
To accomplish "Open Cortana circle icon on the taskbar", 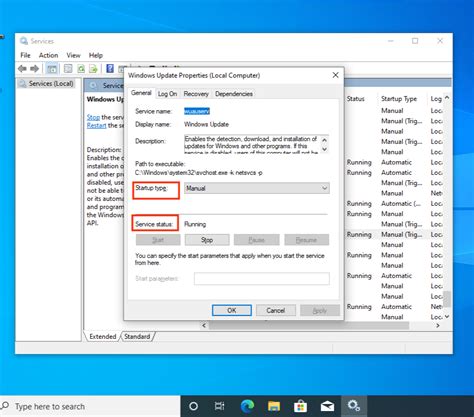I will pyautogui.click(x=193, y=406).
